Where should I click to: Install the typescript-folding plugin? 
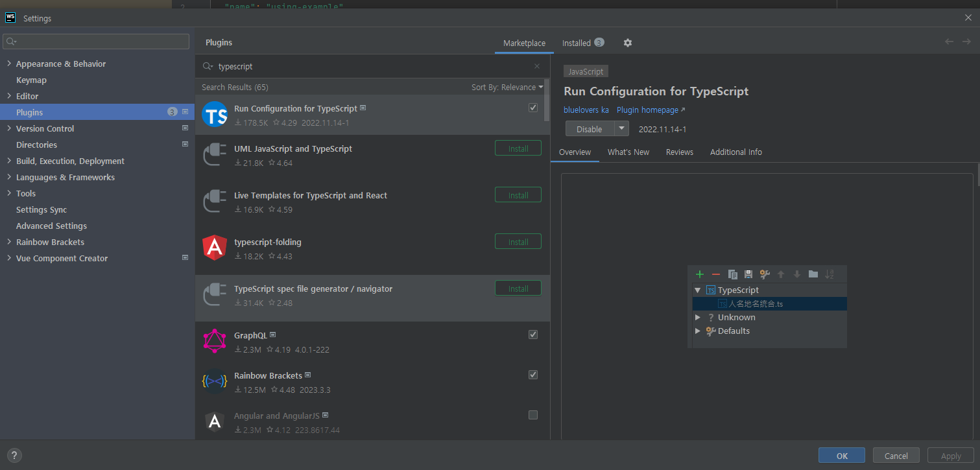[x=518, y=242]
